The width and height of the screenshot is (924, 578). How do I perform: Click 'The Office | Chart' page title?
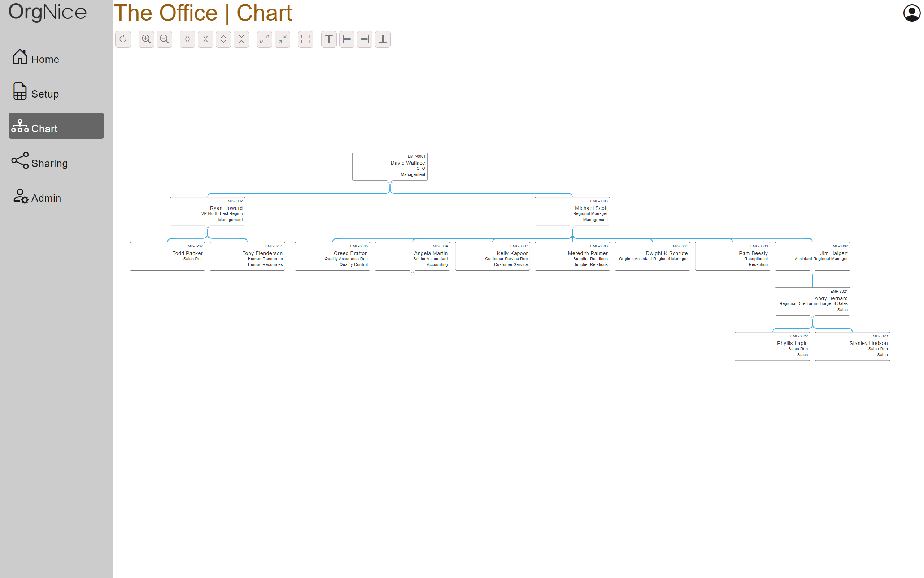[203, 13]
